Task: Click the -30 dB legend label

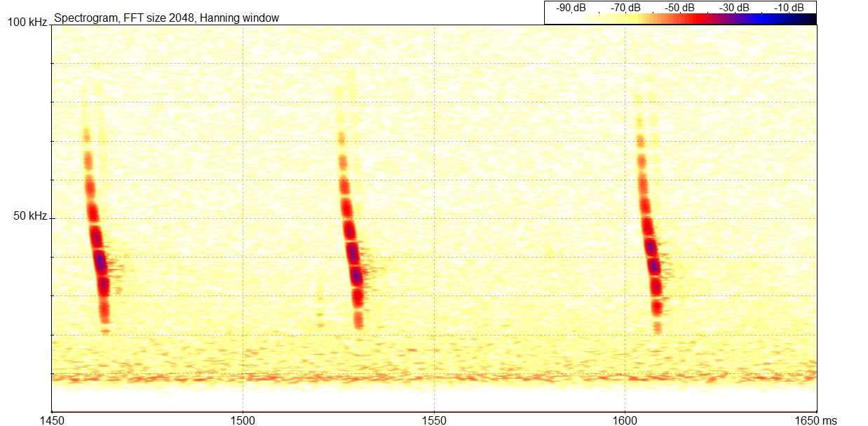Action: point(735,7)
